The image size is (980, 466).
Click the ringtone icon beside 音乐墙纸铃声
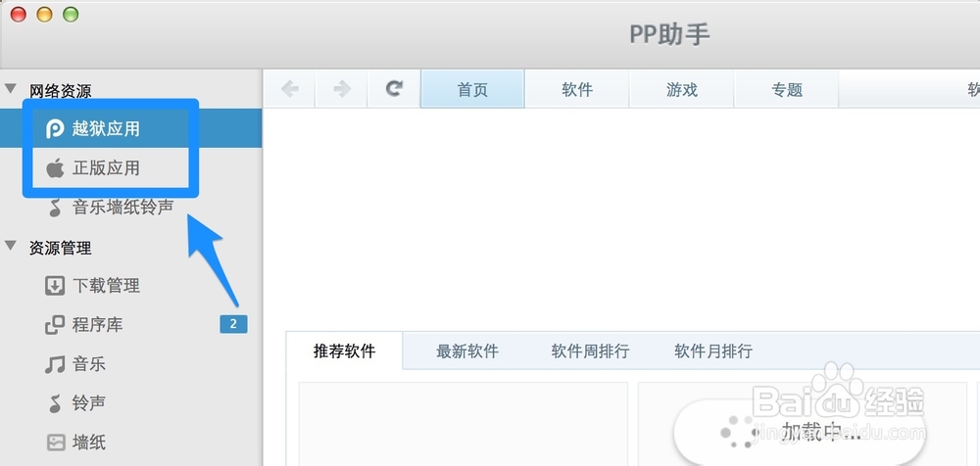click(x=56, y=208)
